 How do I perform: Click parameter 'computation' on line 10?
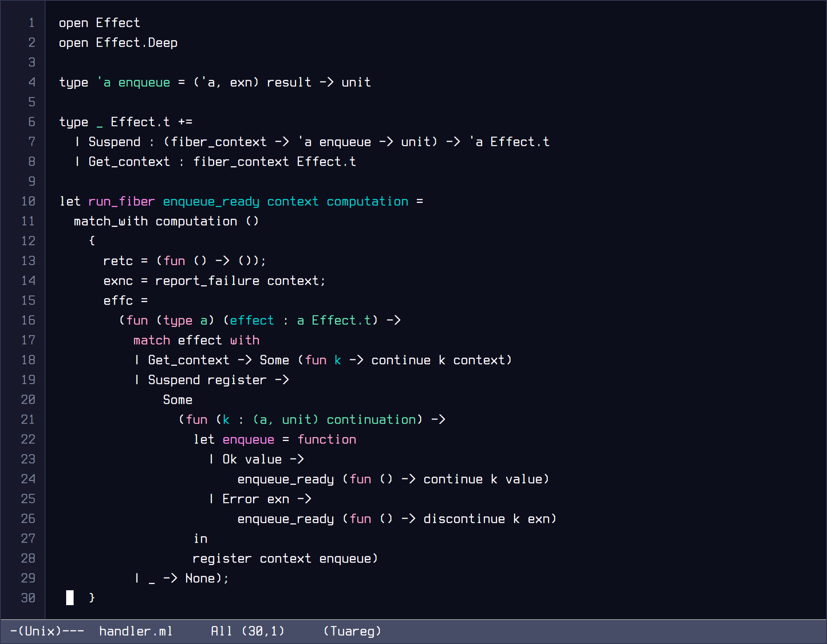pyautogui.click(x=367, y=201)
